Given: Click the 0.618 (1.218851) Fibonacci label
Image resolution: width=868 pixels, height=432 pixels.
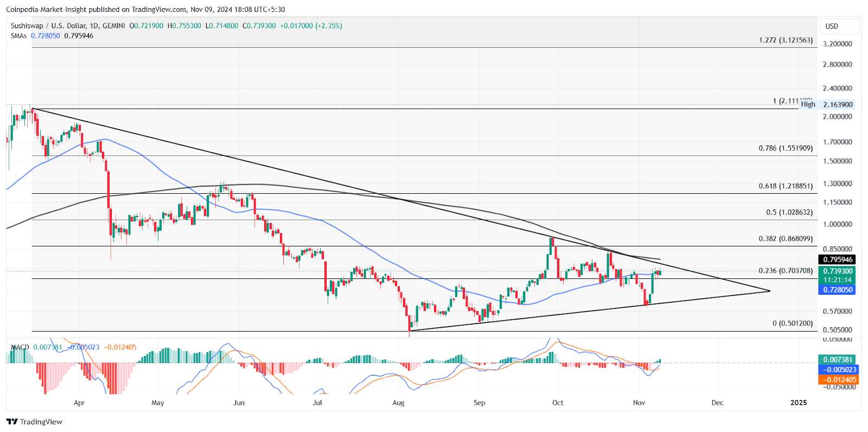Looking at the screenshot, I should [x=786, y=186].
